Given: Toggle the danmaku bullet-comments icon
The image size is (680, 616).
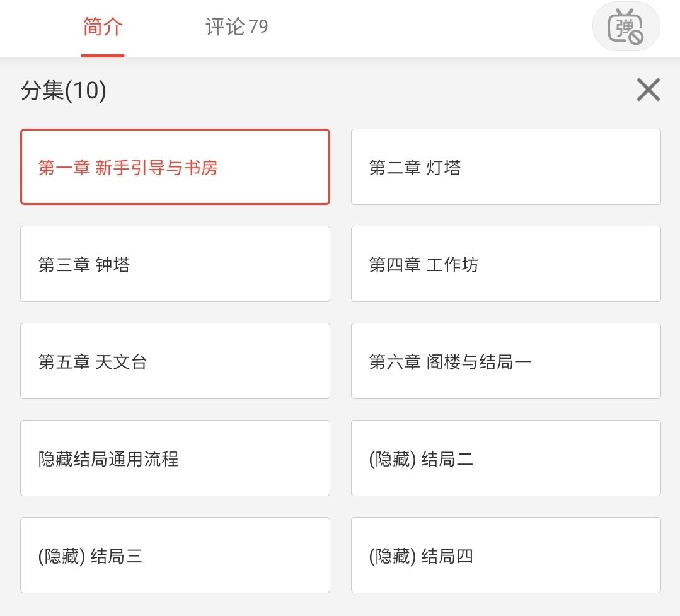Looking at the screenshot, I should (x=625, y=27).
